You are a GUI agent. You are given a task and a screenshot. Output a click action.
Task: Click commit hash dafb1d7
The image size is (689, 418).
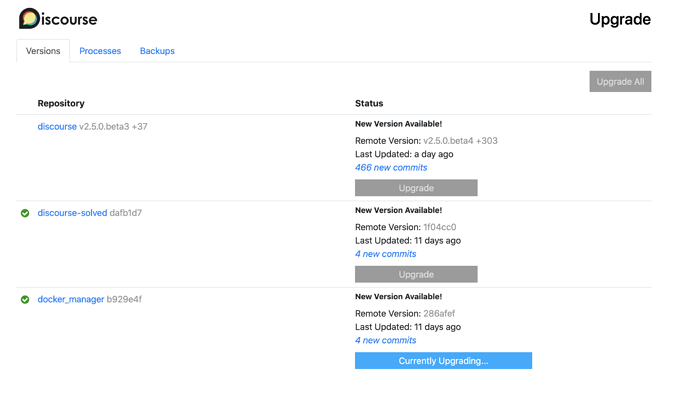tap(126, 213)
